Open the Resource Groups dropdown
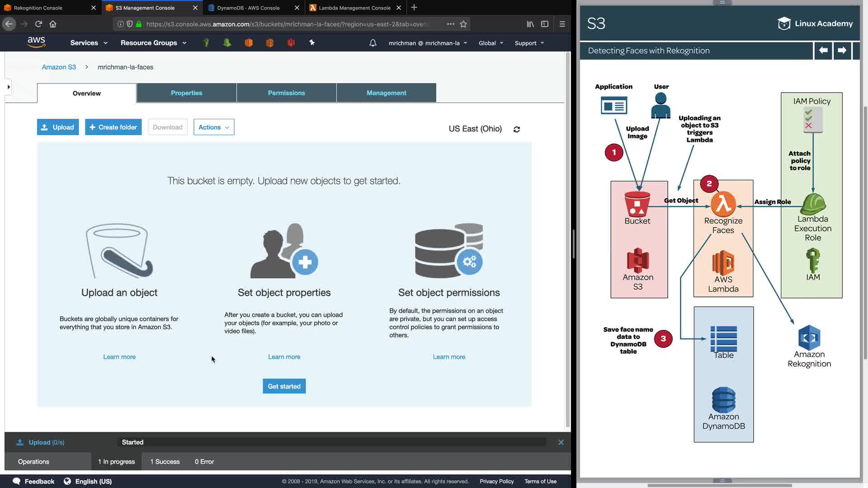Image resolution: width=868 pixels, height=488 pixels. coord(153,43)
